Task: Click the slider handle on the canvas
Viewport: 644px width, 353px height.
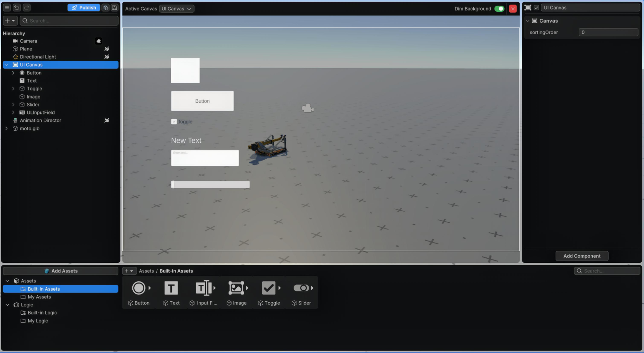Action: click(173, 185)
